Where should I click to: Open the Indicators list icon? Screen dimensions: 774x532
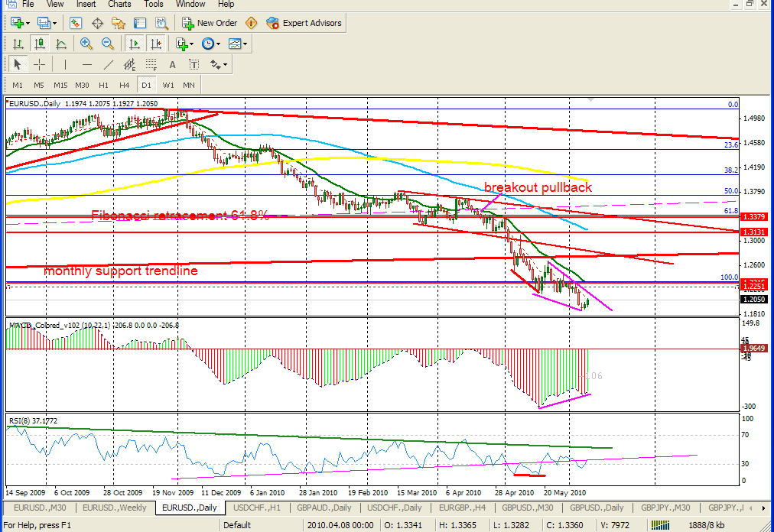[x=182, y=44]
